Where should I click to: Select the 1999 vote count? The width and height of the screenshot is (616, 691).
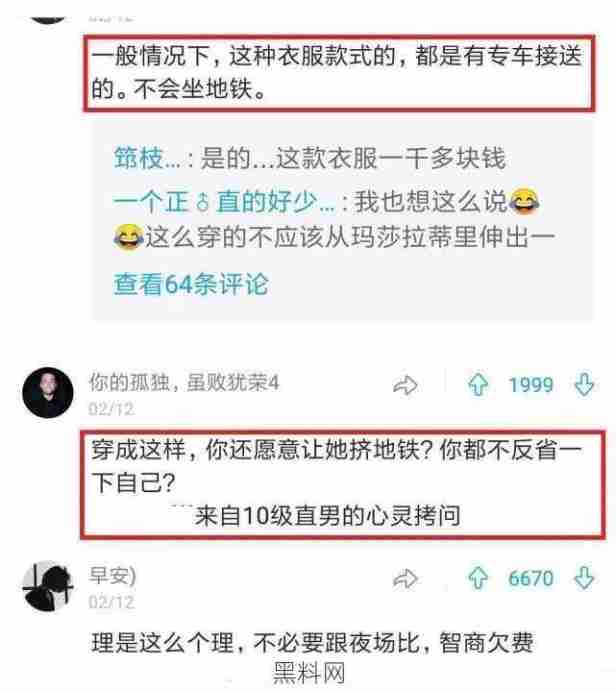[531, 385]
